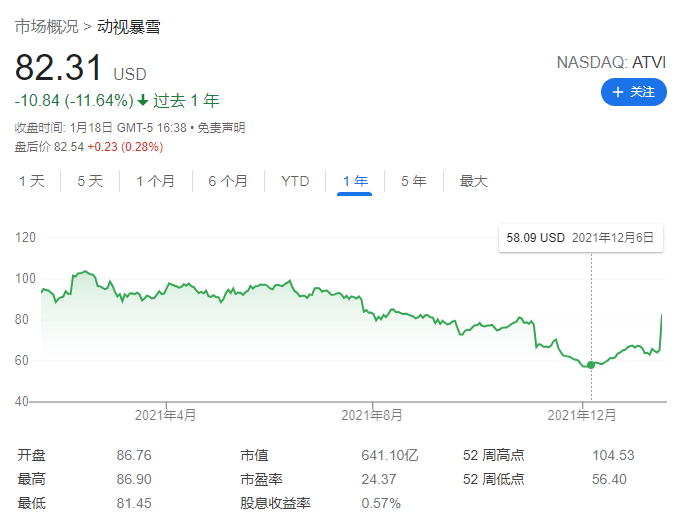Select the 1 年 range tab
Viewport: 686px width, 526px height.
[355, 182]
